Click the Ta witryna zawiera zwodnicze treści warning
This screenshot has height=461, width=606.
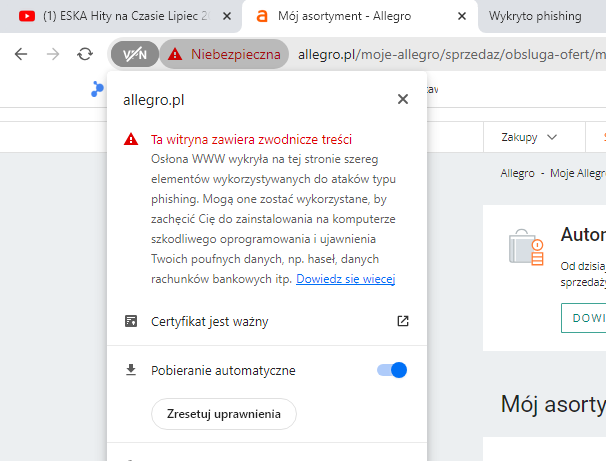coord(251,139)
